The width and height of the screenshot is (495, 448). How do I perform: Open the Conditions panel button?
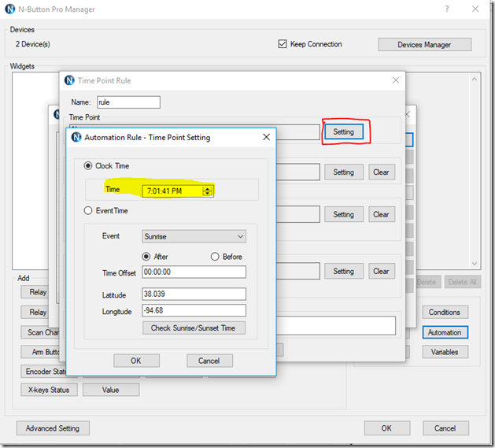[445, 312]
